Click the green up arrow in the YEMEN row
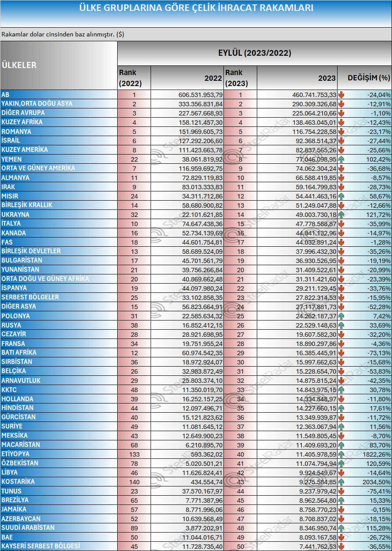 click(x=342, y=159)
